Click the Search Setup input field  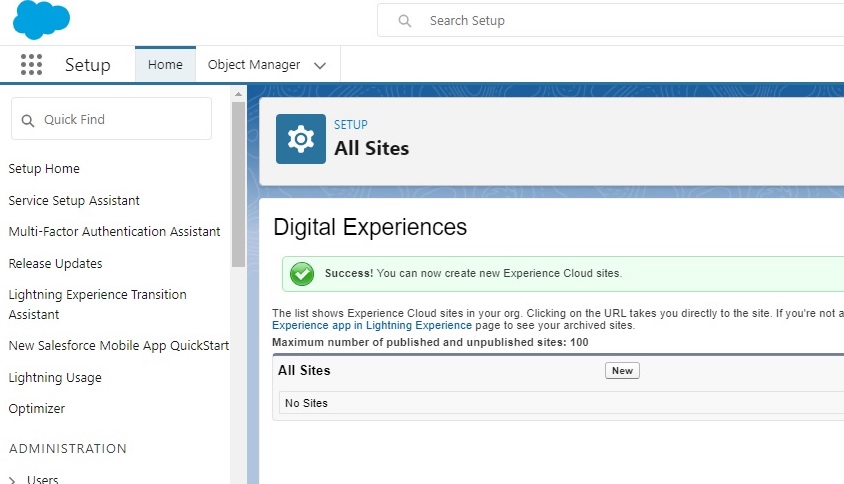click(x=610, y=20)
